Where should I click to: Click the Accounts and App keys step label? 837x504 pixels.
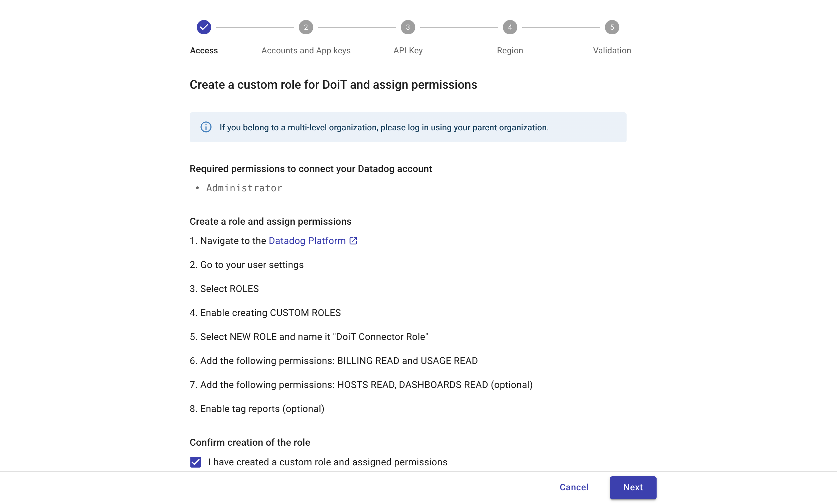[x=306, y=50]
